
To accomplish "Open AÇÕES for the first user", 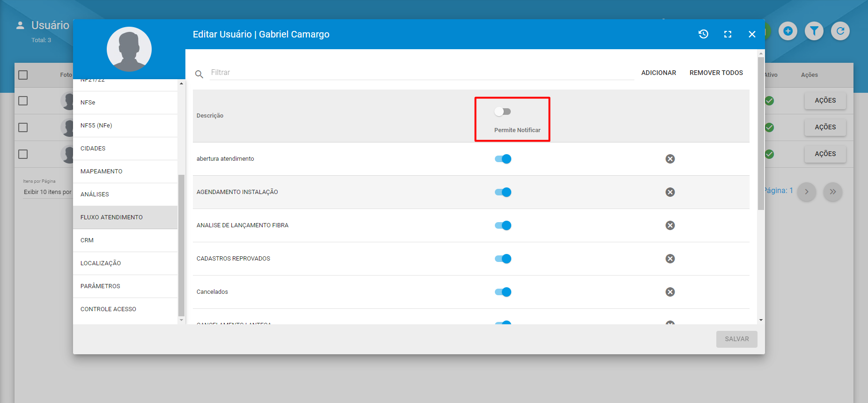I will (x=825, y=100).
